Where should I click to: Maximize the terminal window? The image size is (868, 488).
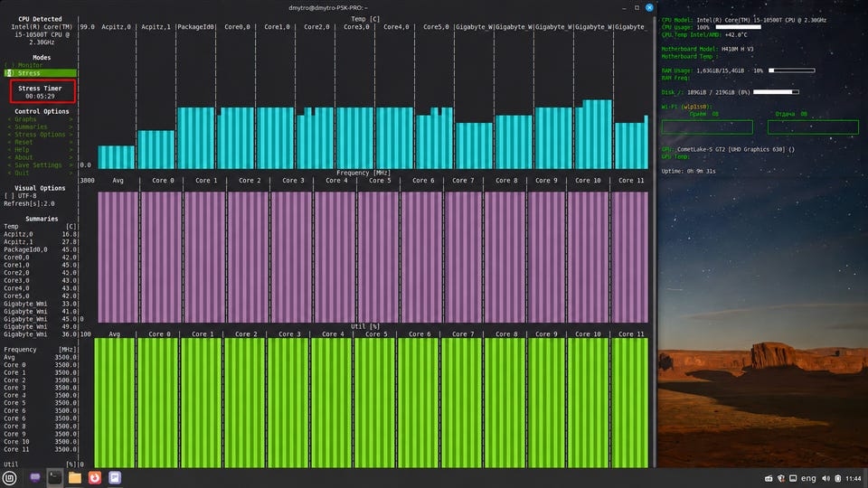coord(637,8)
